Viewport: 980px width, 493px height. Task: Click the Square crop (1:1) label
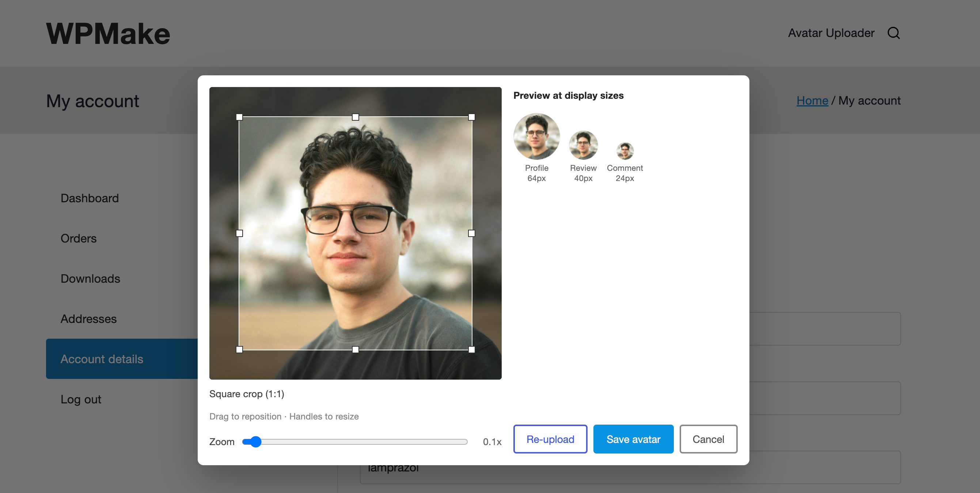coord(247,394)
